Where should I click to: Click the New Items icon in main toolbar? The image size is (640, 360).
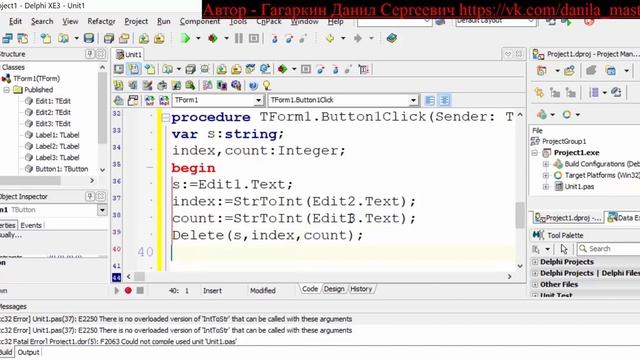click(46, 39)
